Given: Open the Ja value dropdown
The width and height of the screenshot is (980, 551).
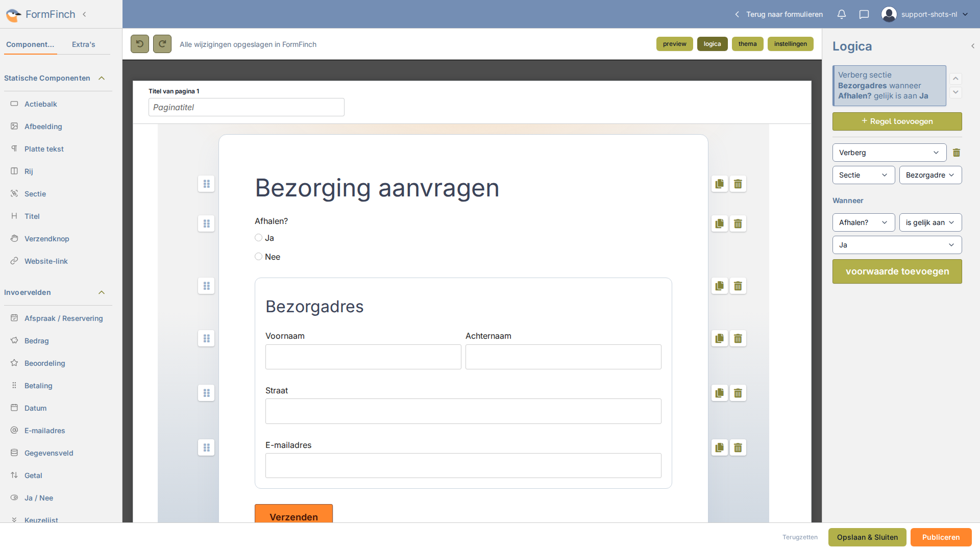Looking at the screenshot, I should click(x=897, y=245).
